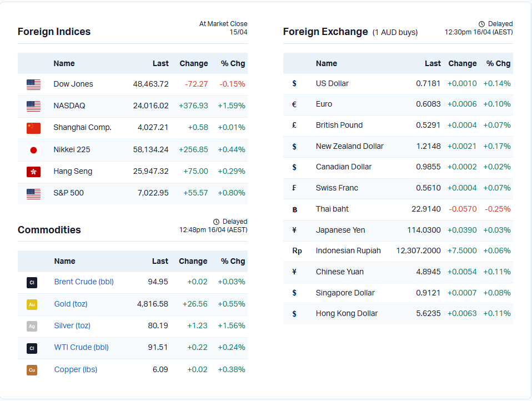Open the Silver (toz) link

(x=72, y=325)
